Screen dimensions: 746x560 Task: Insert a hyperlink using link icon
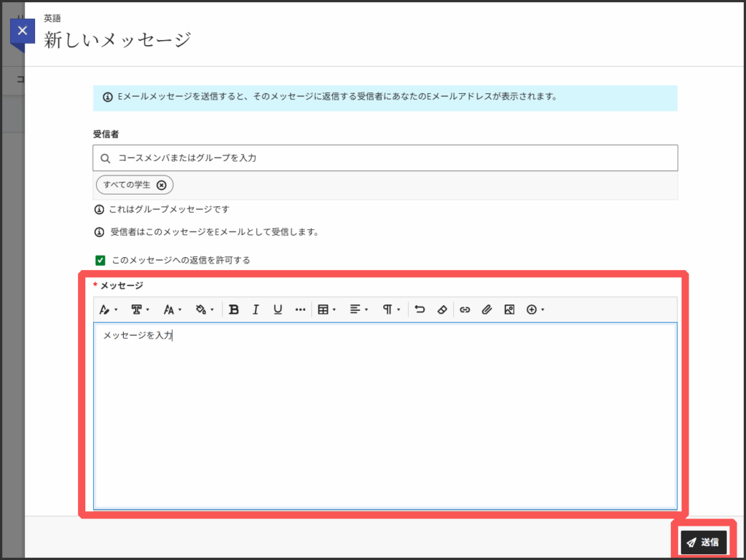point(465,309)
